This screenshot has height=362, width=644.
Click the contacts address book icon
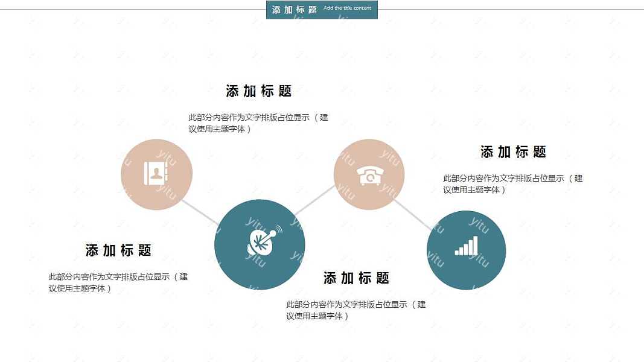tap(156, 174)
